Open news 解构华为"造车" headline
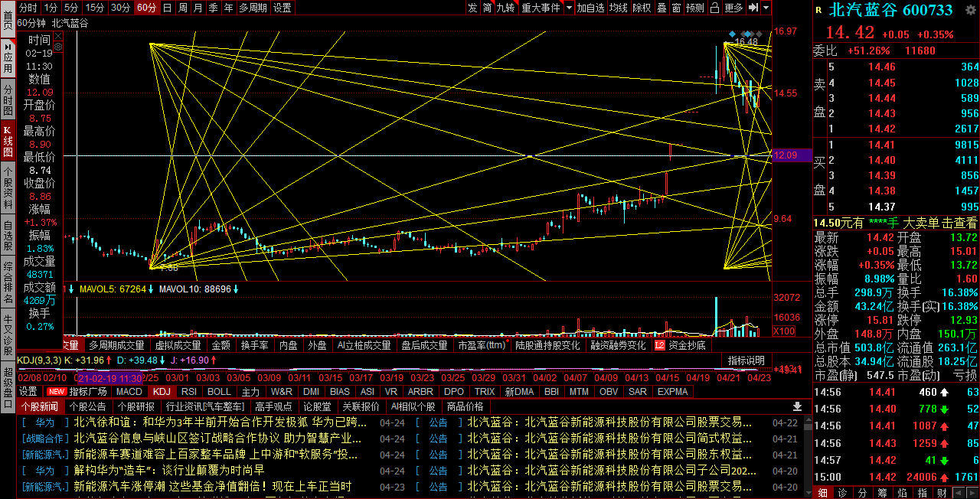980x499 pixels. tap(169, 471)
